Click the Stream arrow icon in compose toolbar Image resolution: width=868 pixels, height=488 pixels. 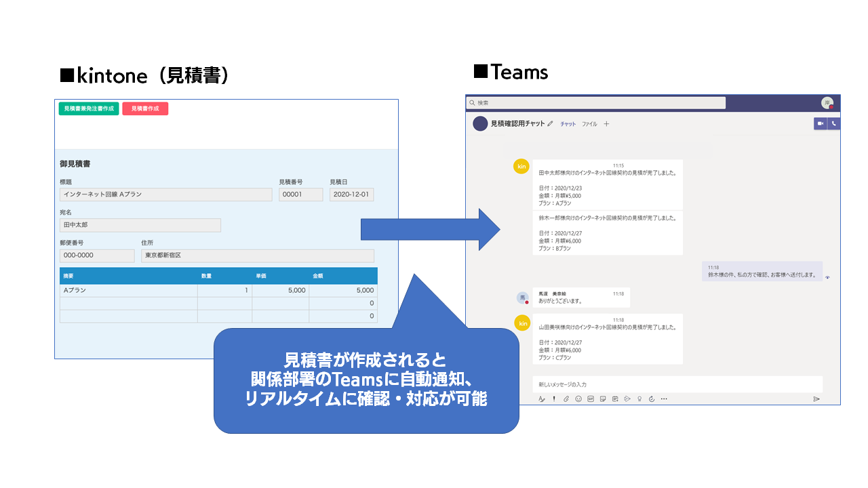(x=627, y=399)
